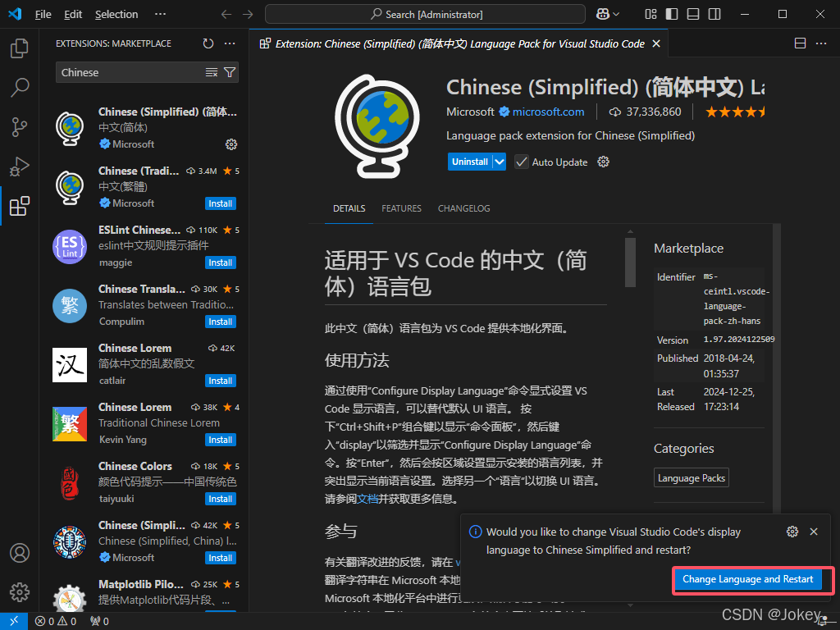
Task: Filter extensions with the funnel icon
Action: tap(230, 72)
